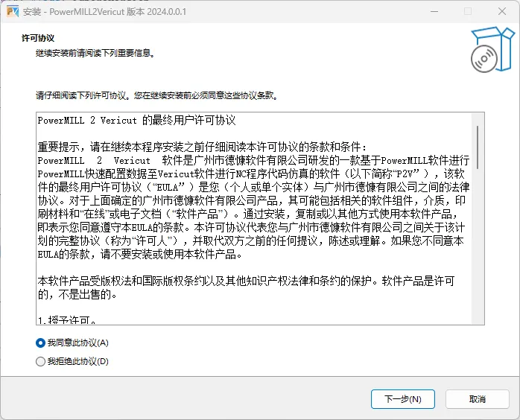
Task: Click the section heading '1.授予许可。'
Action: coord(67,320)
